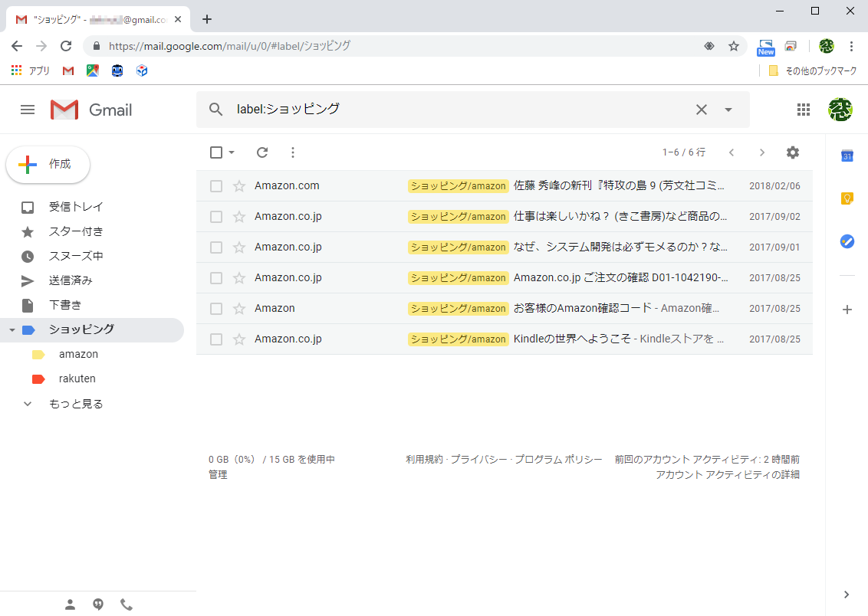Open the Google Keep side panel
Viewport: 868px width, 616px height.
(x=847, y=198)
